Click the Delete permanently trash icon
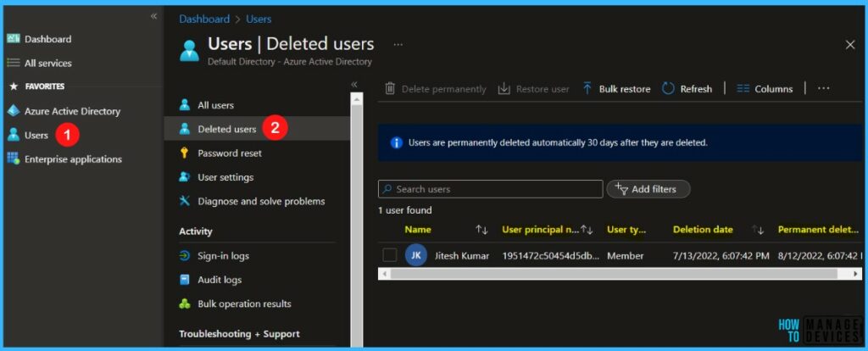The width and height of the screenshot is (868, 351). [x=390, y=88]
